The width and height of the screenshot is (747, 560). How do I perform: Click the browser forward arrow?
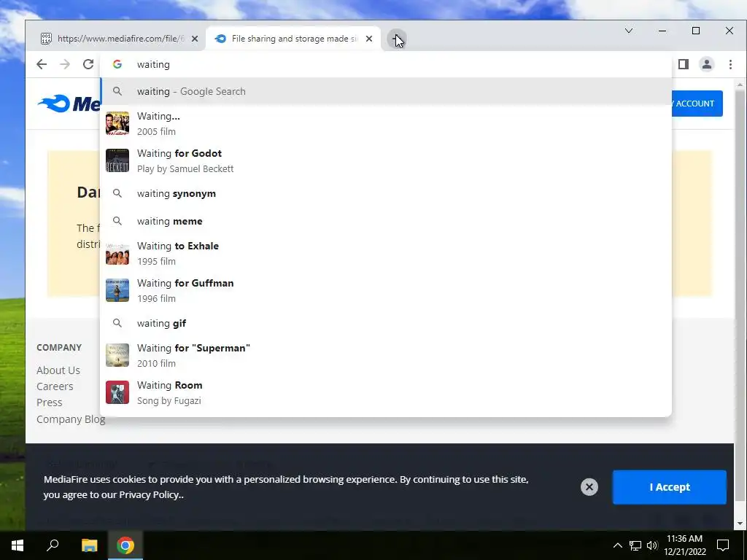click(65, 64)
